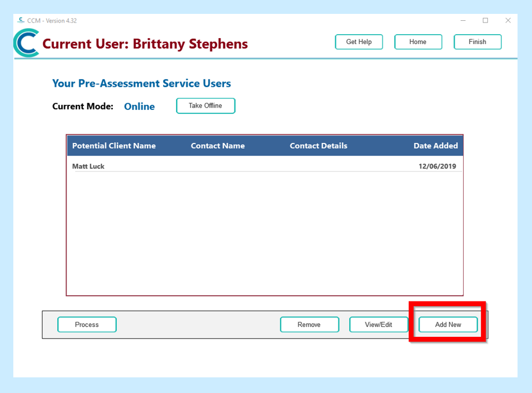
Task: Go to the Home screen
Action: [418, 42]
